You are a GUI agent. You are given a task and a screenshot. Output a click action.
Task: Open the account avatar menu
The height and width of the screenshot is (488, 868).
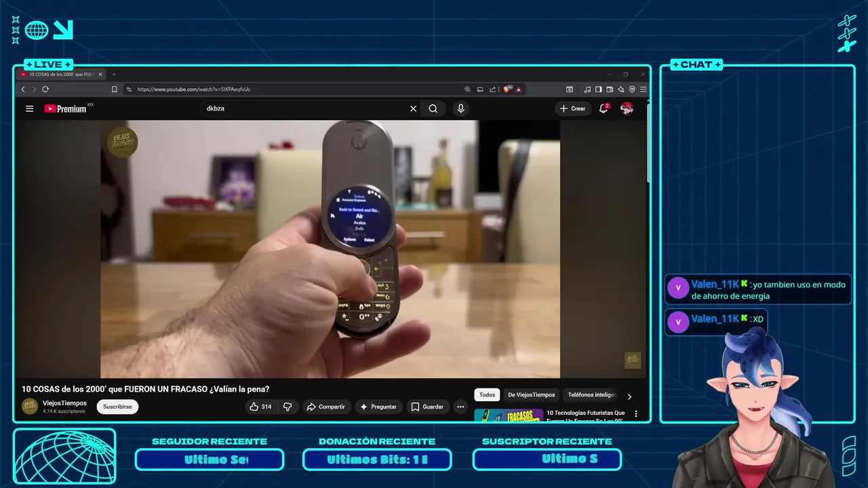click(627, 108)
